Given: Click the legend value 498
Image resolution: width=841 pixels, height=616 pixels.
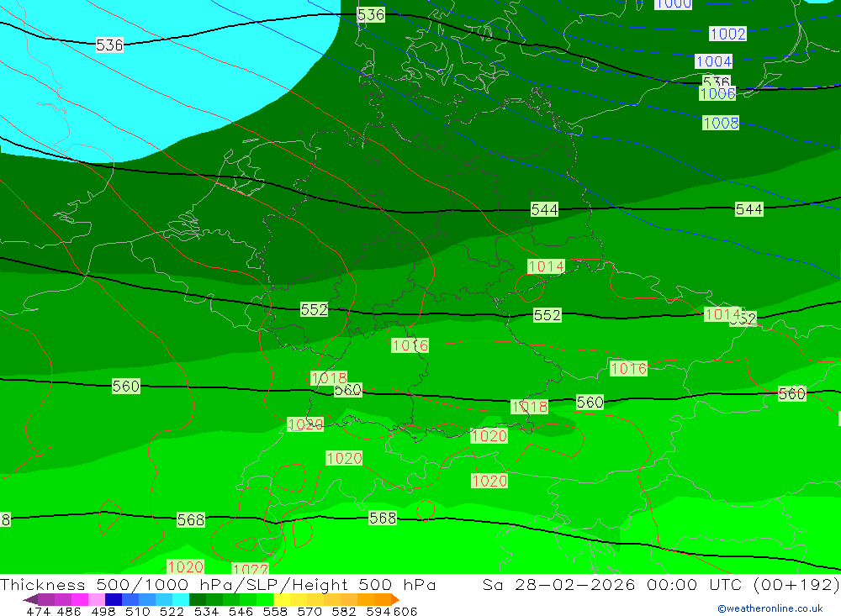Looking at the screenshot, I should [103, 611].
